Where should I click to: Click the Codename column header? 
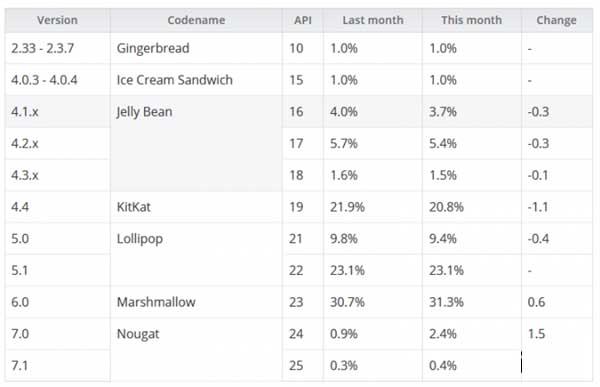[x=196, y=20]
